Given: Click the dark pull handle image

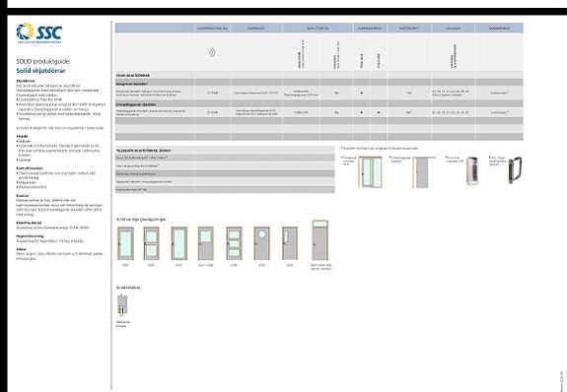Looking at the screenshot, I should (515, 170).
